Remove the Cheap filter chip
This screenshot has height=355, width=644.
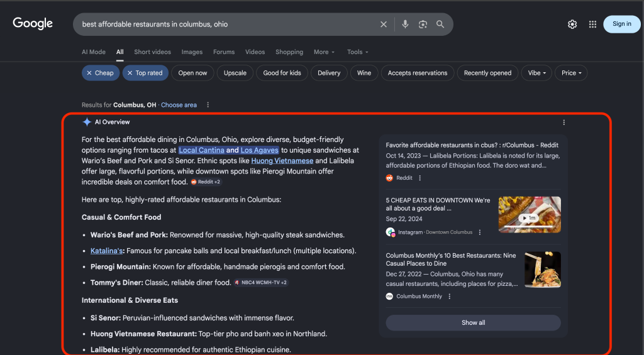click(x=101, y=73)
